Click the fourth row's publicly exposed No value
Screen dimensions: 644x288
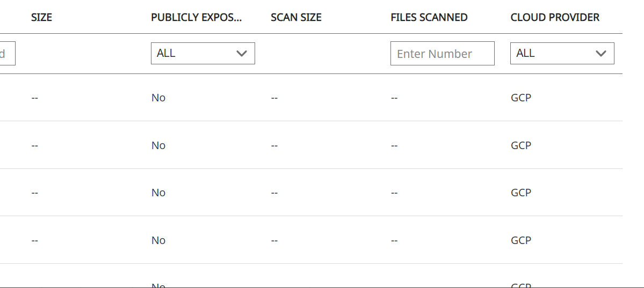pyautogui.click(x=158, y=240)
